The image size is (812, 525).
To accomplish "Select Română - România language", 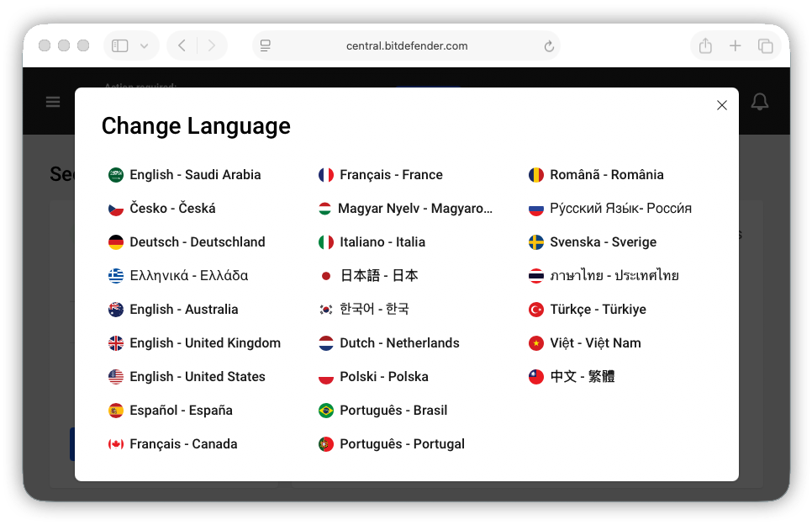I will (x=596, y=175).
